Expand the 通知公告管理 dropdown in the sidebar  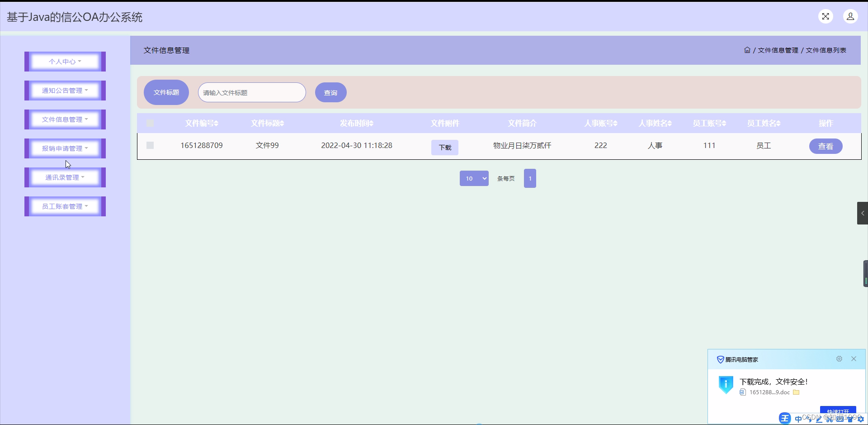click(x=65, y=90)
